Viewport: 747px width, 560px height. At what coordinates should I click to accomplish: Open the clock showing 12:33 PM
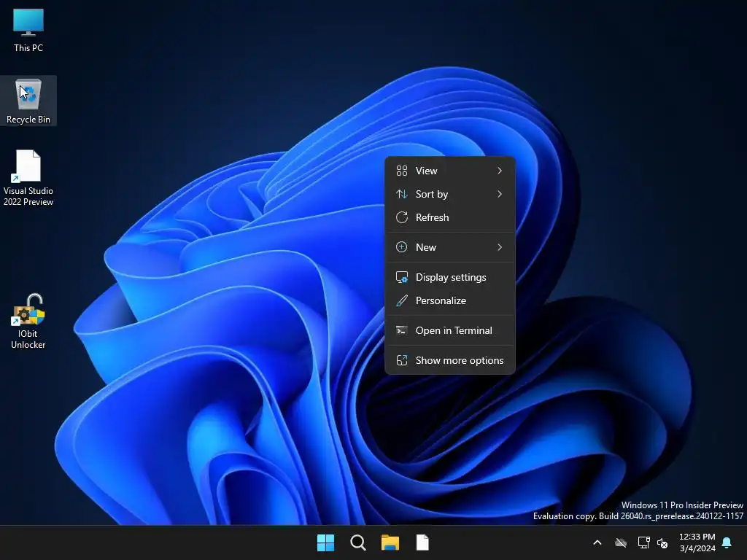(x=697, y=537)
